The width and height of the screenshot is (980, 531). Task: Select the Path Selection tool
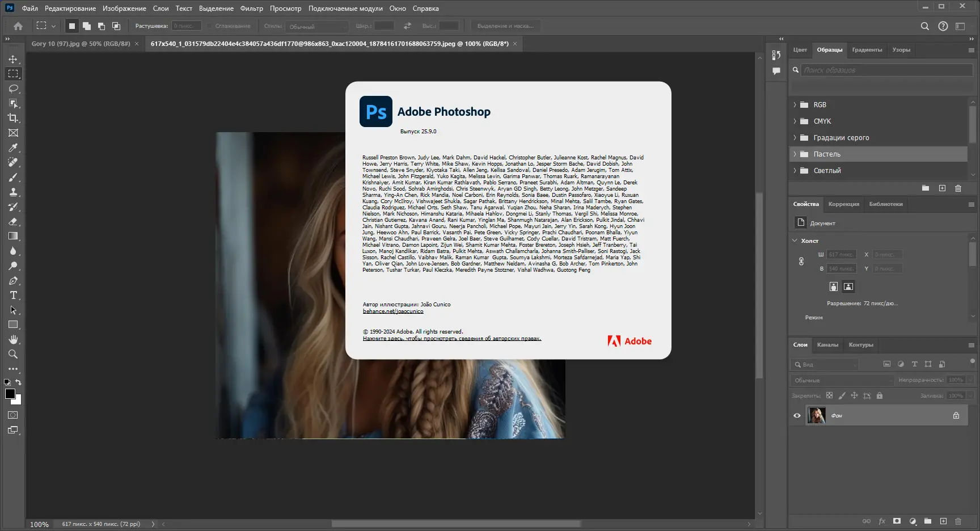[13, 310]
